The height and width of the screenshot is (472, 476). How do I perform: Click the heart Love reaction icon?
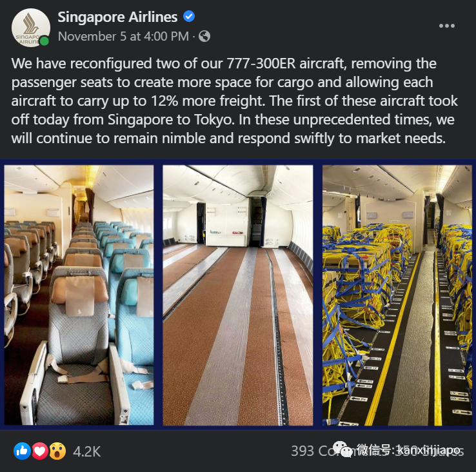tap(40, 451)
